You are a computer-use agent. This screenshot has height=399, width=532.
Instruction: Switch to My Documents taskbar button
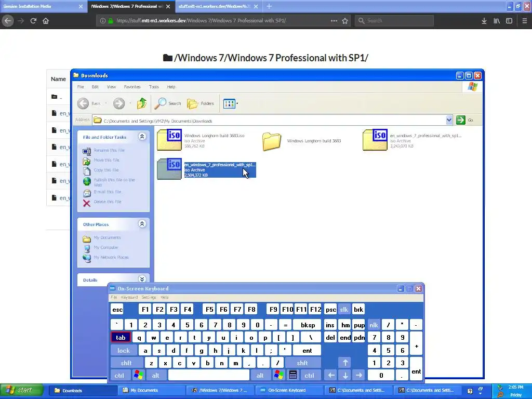point(151,390)
